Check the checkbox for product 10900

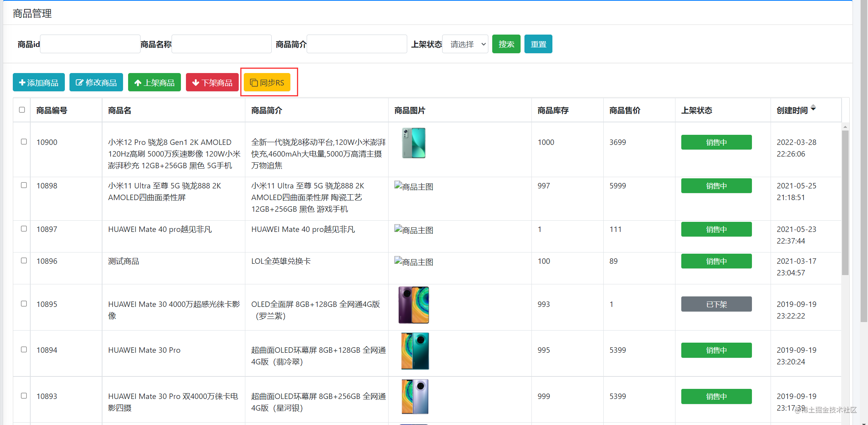pyautogui.click(x=24, y=142)
